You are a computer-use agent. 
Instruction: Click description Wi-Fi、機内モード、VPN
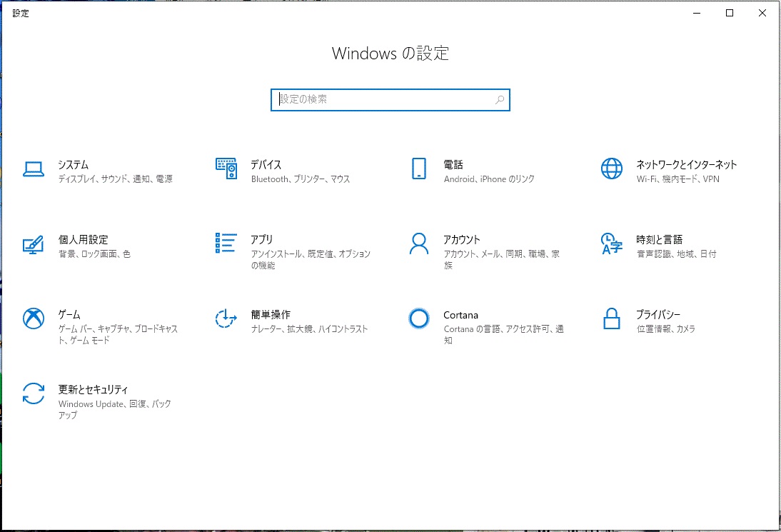tap(678, 179)
